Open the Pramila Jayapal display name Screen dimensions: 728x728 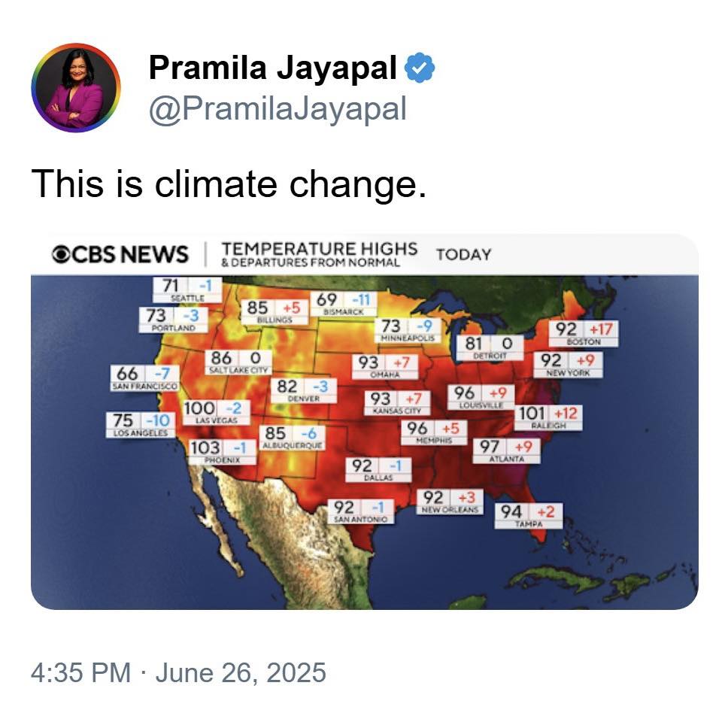click(273, 68)
